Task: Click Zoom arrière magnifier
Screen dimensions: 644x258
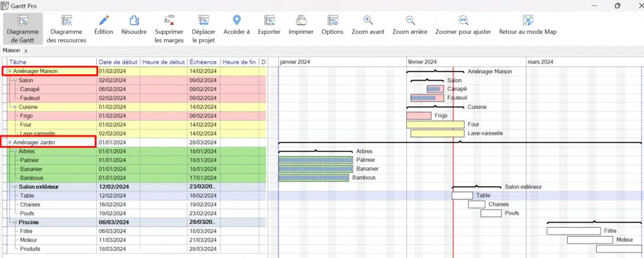Action: (x=410, y=21)
